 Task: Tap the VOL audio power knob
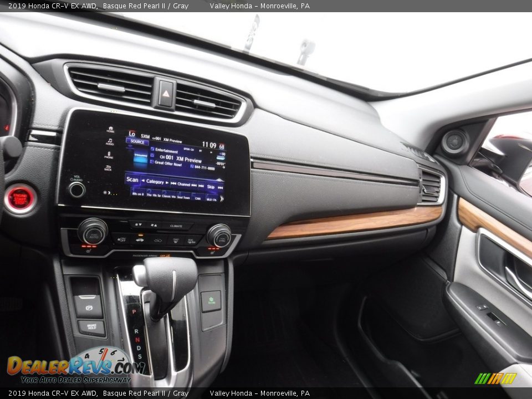[x=76, y=190]
